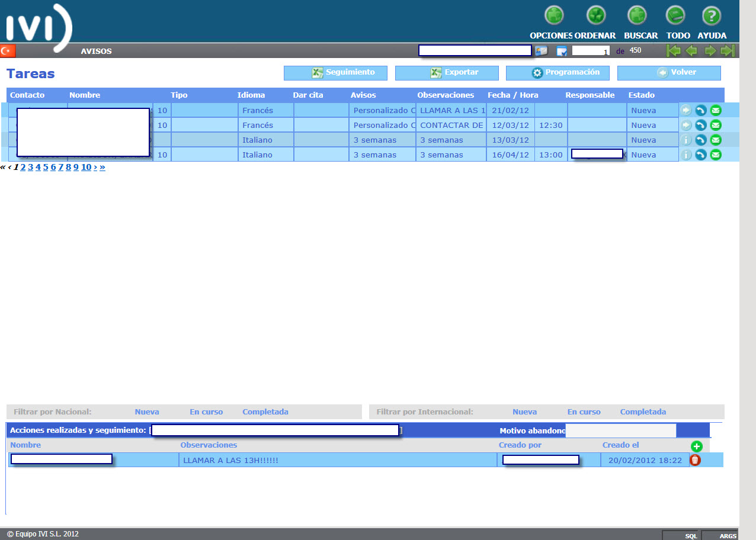Click the Volver back button
756x540 pixels.
[669, 73]
